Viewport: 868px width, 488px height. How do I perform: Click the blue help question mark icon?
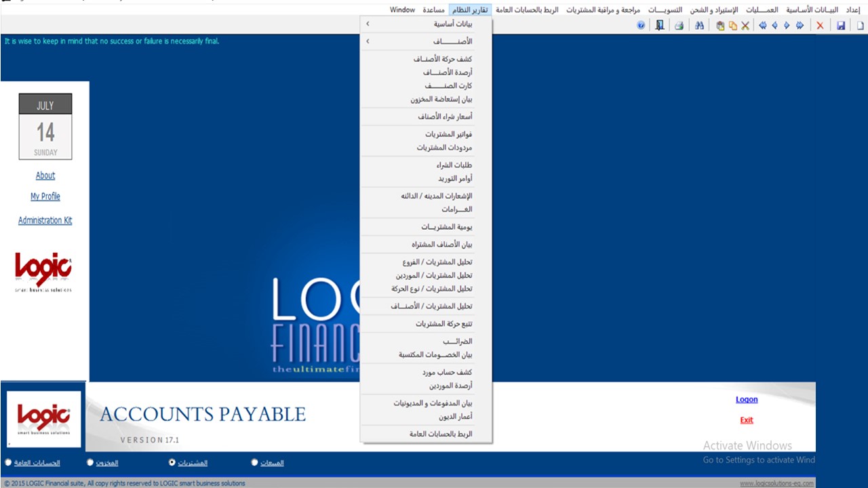[x=641, y=26]
